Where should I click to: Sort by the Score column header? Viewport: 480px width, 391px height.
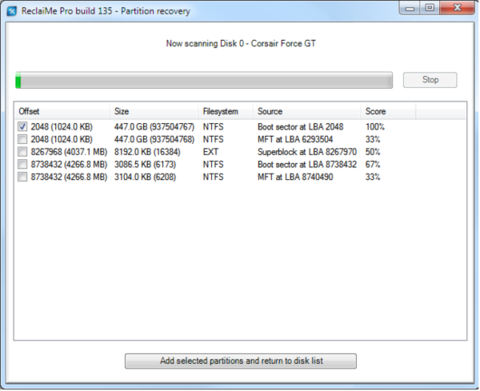coord(388,111)
